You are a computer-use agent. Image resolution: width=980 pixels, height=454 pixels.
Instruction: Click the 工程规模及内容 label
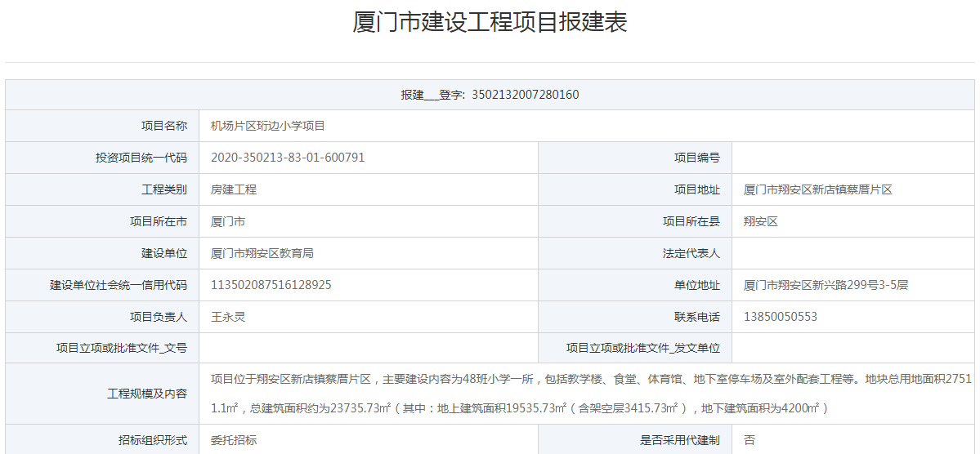tap(147, 394)
